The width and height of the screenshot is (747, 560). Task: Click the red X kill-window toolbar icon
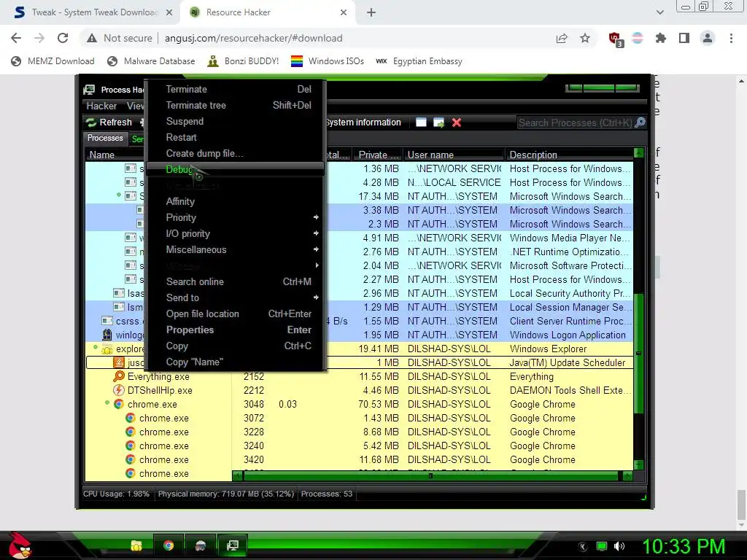click(x=457, y=122)
